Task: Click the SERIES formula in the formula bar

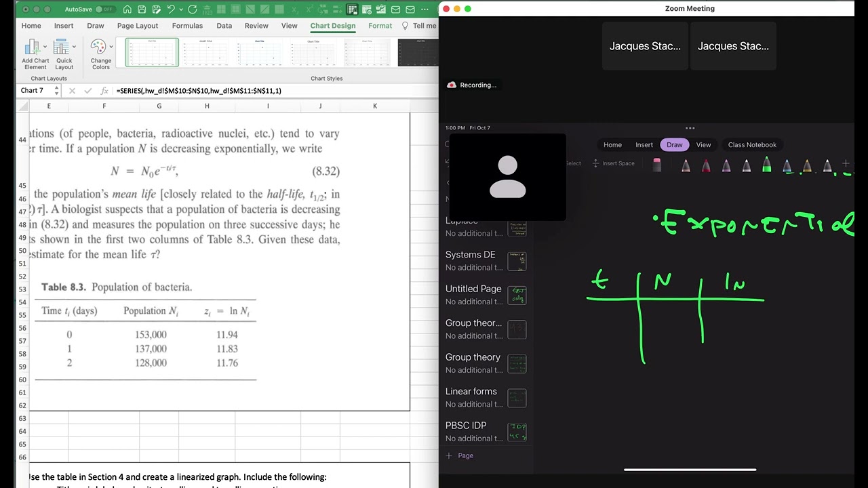Action: pos(199,90)
